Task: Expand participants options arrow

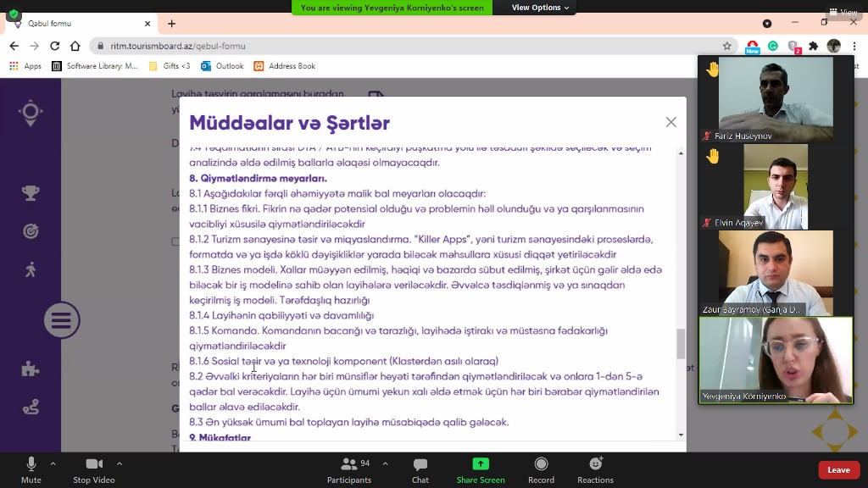Action: click(x=386, y=463)
